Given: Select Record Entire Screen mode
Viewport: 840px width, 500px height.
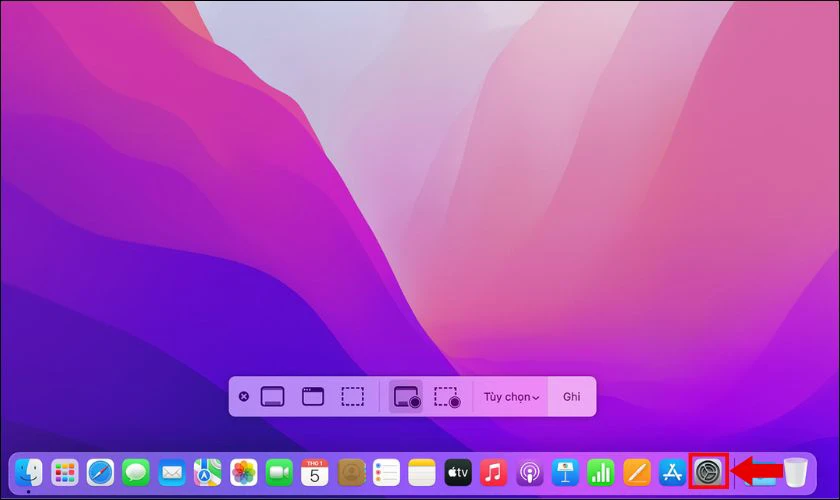Looking at the screenshot, I should (x=407, y=397).
